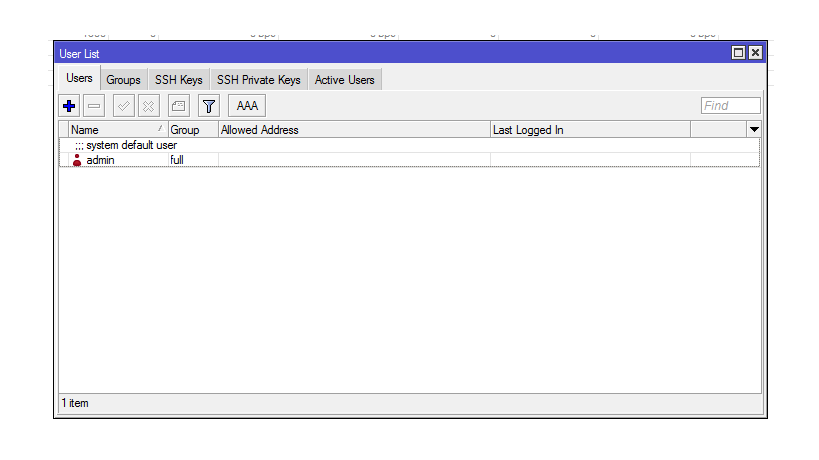Maximize the User List window
This screenshot has width=819, height=460.
pos(738,53)
